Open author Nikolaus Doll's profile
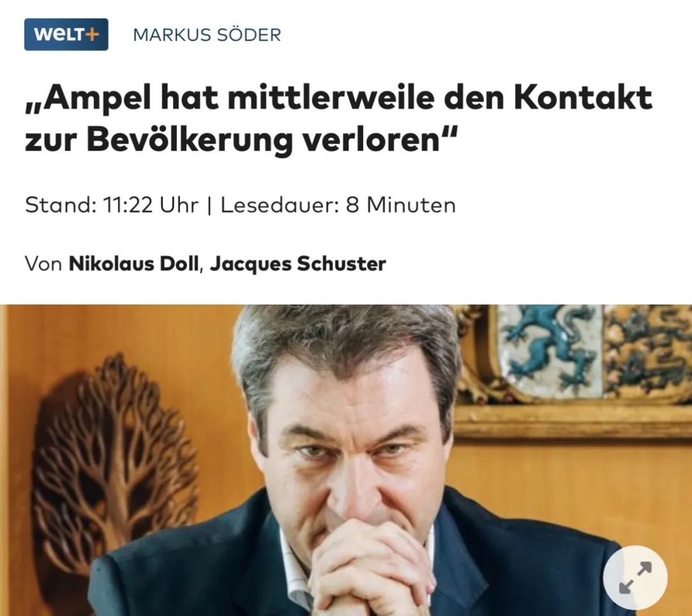The height and width of the screenshot is (616, 692). 134,264
